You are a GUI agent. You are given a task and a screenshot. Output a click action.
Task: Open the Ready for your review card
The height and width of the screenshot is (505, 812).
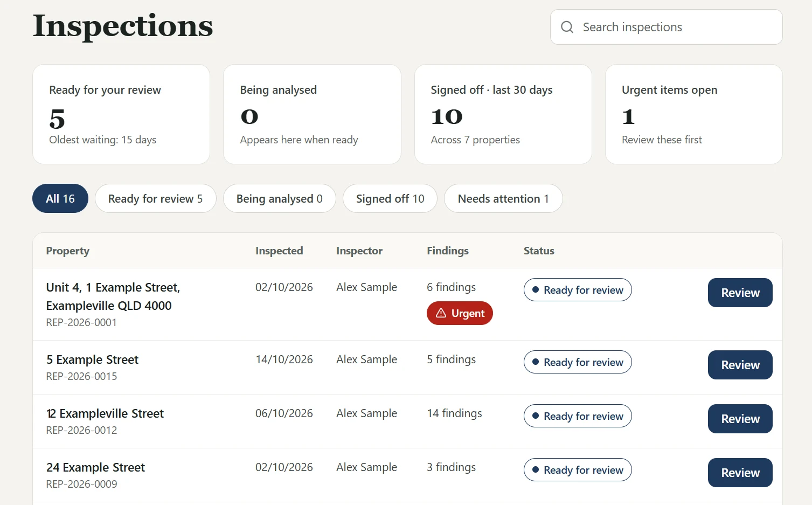coord(121,114)
